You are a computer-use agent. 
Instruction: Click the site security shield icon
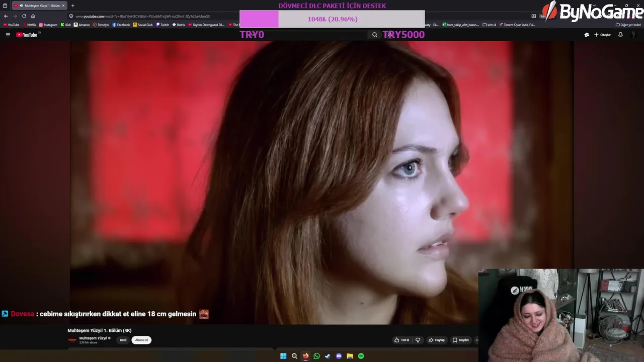[71, 16]
